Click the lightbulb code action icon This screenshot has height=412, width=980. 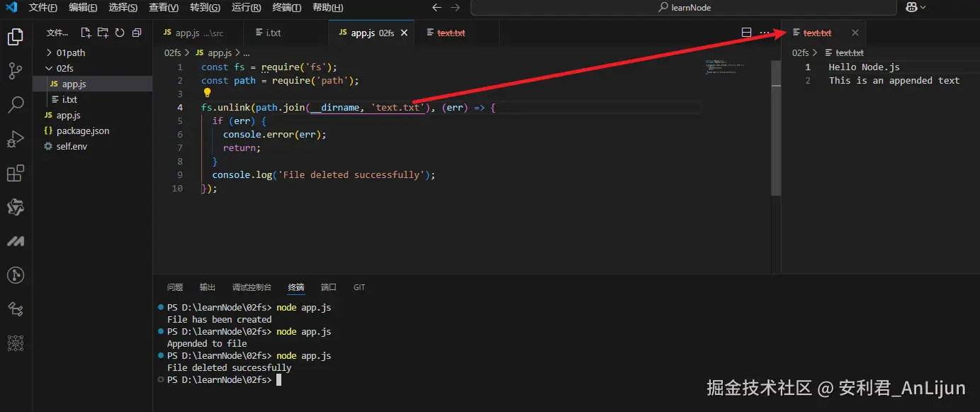(x=206, y=93)
